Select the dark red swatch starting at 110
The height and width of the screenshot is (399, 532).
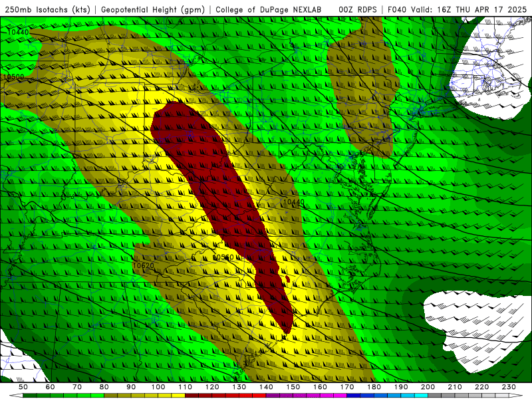click(192, 396)
